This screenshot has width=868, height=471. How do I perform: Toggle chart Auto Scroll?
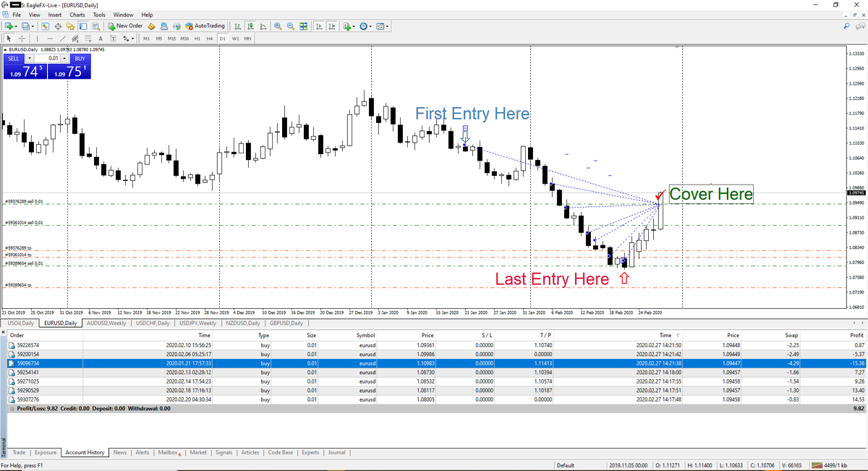(319, 26)
